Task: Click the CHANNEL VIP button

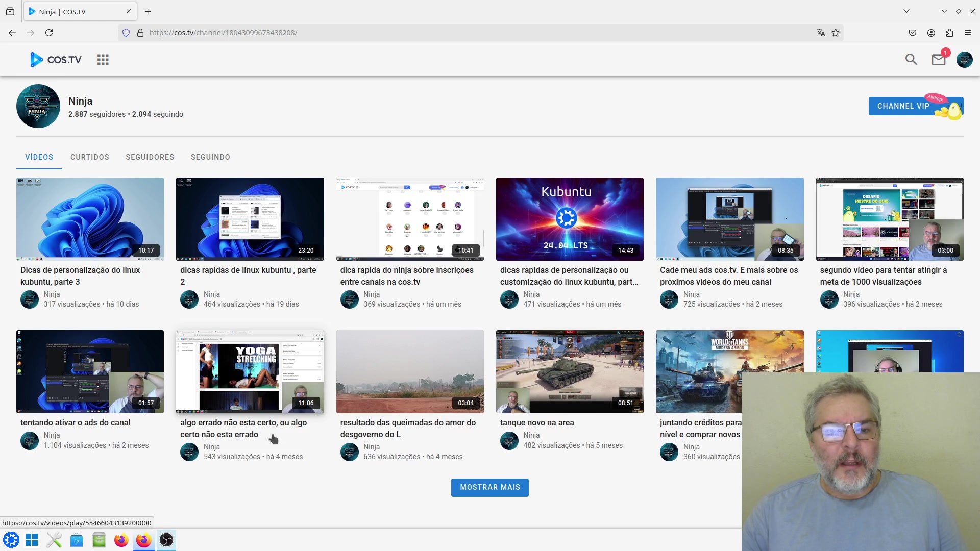Action: point(903,106)
